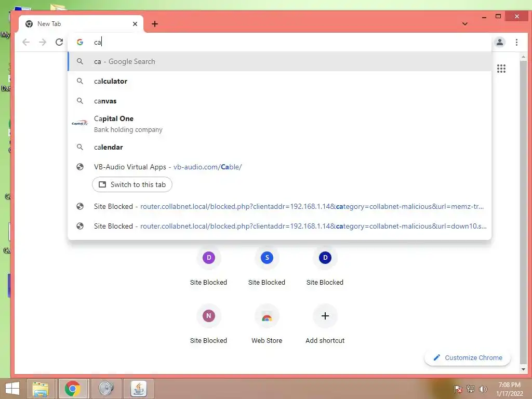Click the volume tray icon
This screenshot has height=399, width=532.
coord(483,389)
